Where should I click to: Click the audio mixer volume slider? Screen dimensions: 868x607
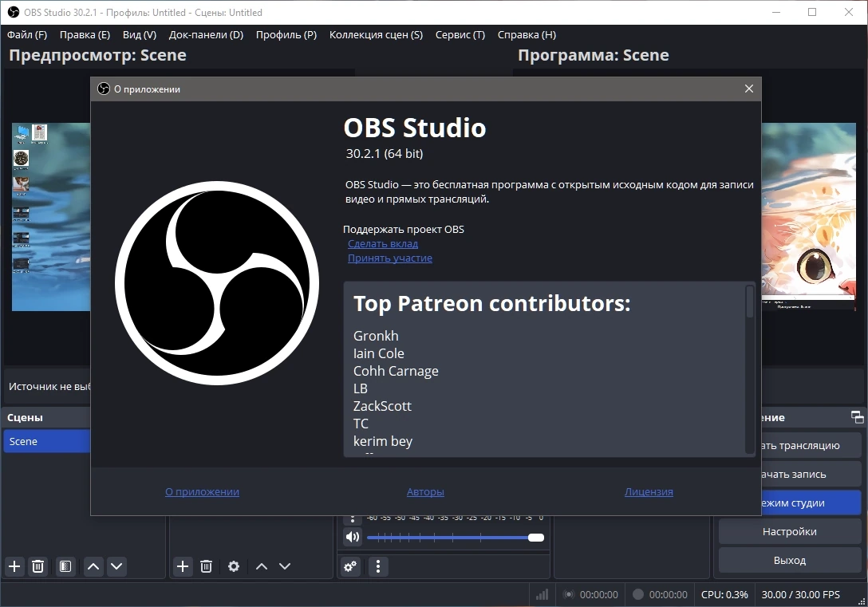pyautogui.click(x=455, y=538)
